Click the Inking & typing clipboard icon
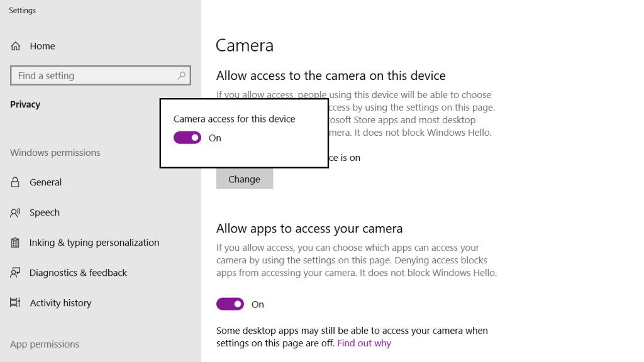This screenshot has width=644, height=362. (15, 243)
